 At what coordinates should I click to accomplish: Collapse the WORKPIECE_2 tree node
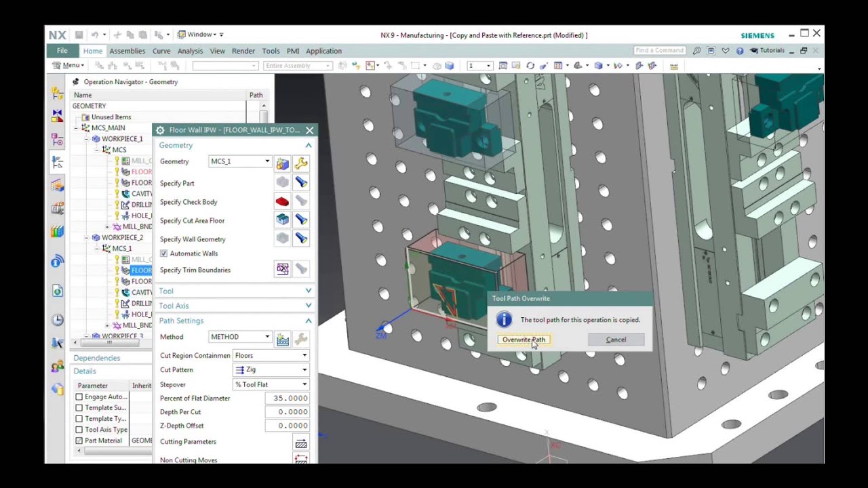(87, 238)
